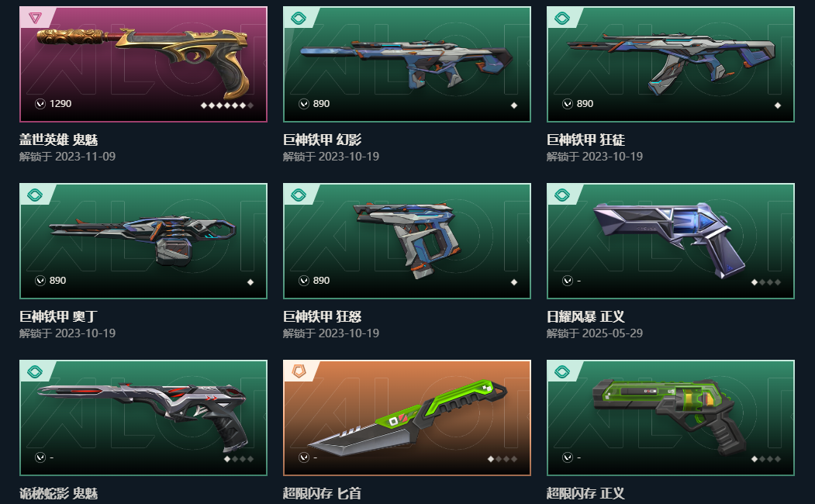Click the VP currency icon on 超限闪存 正义 card
Image resolution: width=815 pixels, height=504 pixels.
point(568,457)
